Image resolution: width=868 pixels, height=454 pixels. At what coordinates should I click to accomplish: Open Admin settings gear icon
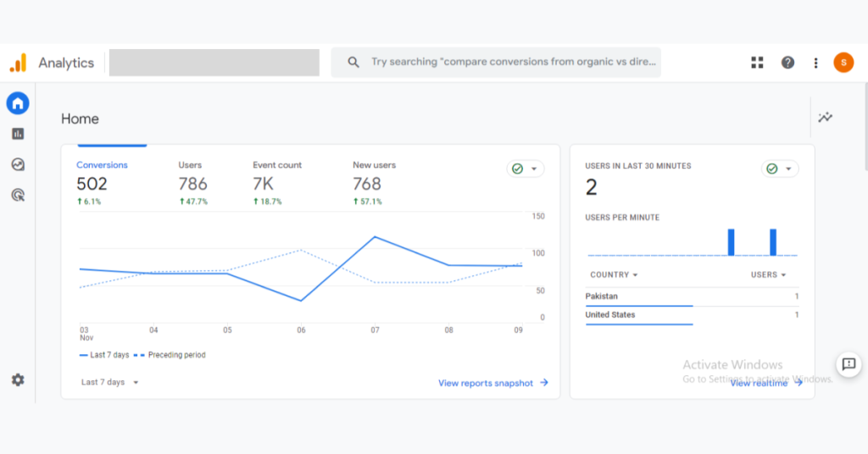pos(18,380)
